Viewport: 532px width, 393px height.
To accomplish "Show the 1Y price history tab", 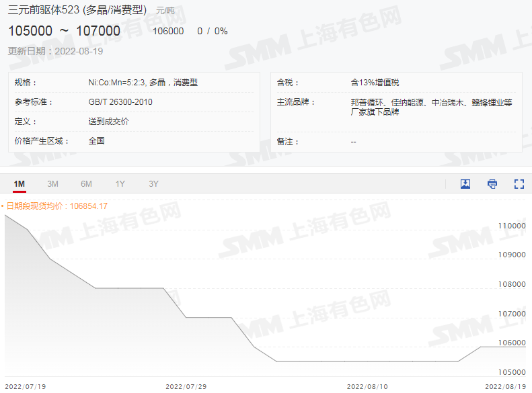I will (x=120, y=184).
